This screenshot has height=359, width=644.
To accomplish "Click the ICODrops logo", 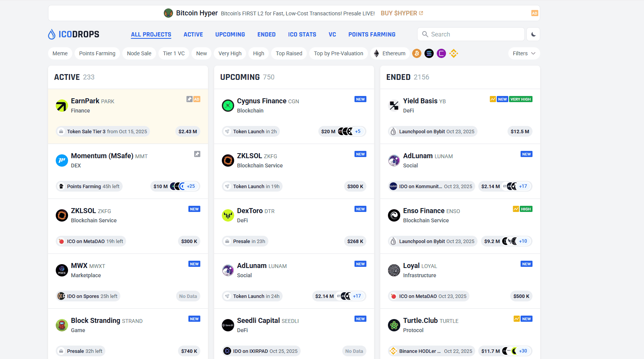I will click(x=73, y=34).
